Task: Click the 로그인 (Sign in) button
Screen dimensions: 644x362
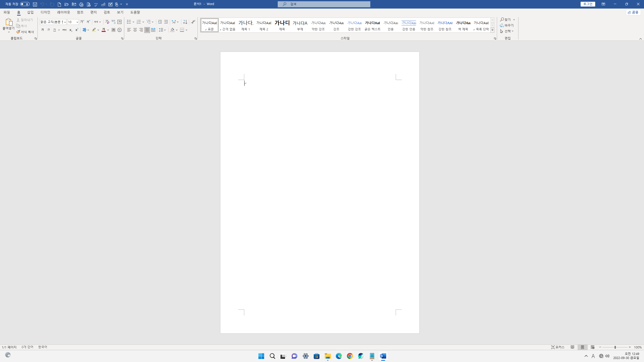Action: pos(588,4)
